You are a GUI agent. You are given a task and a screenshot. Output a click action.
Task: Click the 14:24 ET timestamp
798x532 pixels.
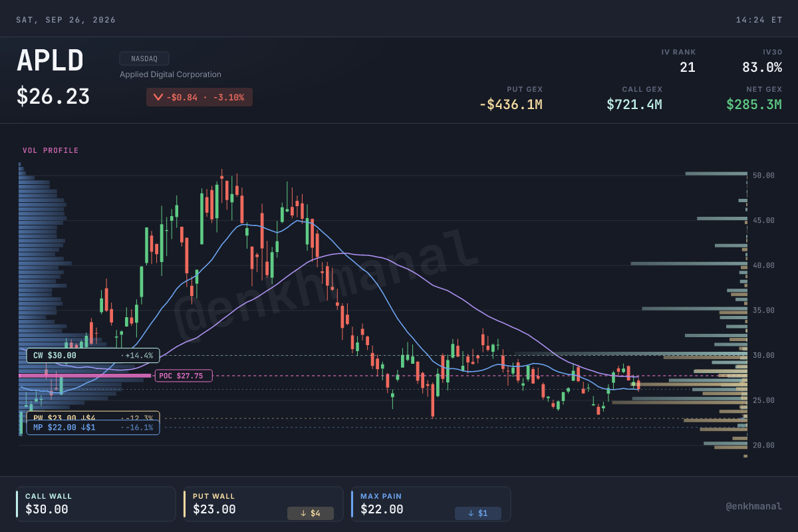click(x=759, y=20)
